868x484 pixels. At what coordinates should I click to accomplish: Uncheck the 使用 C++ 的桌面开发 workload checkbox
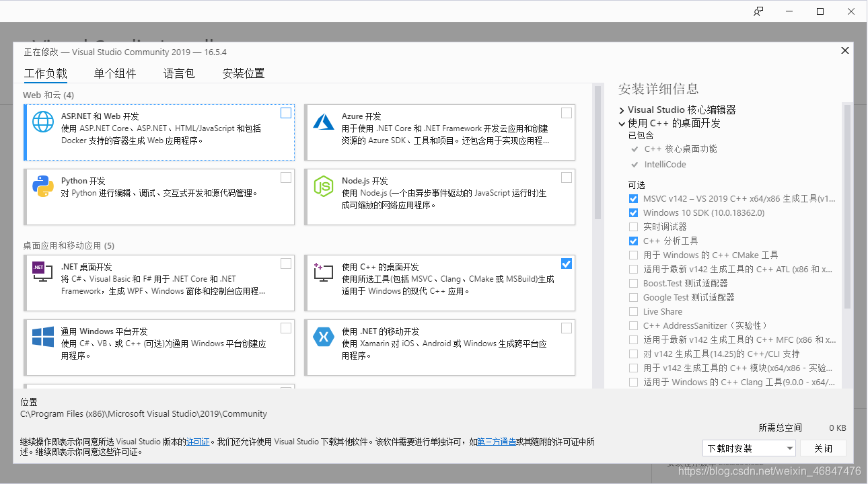[x=567, y=264]
